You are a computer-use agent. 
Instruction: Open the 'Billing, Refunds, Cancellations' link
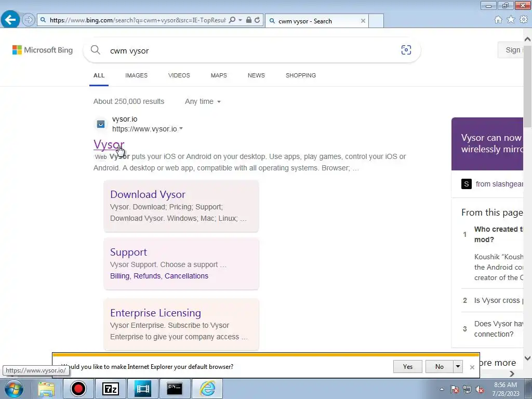159,276
